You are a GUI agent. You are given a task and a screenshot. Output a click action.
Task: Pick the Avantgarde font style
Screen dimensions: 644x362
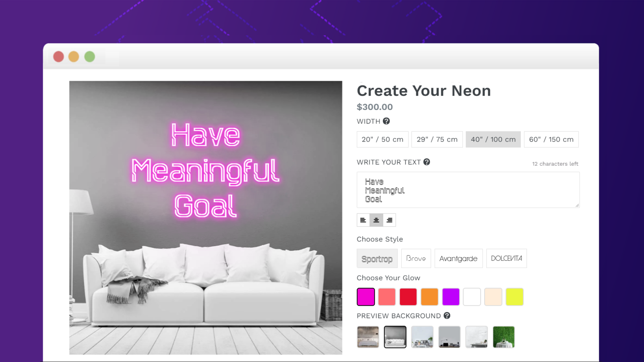click(x=458, y=258)
